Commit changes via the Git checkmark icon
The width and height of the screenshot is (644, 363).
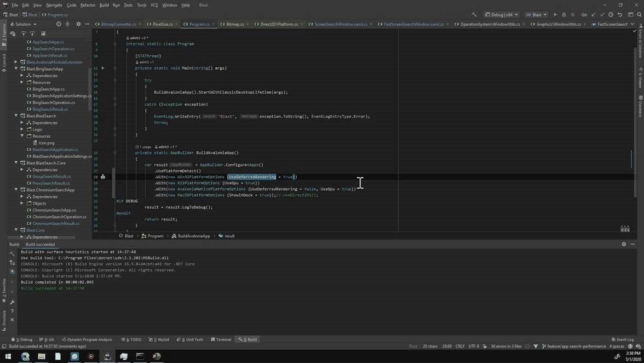coord(602,15)
